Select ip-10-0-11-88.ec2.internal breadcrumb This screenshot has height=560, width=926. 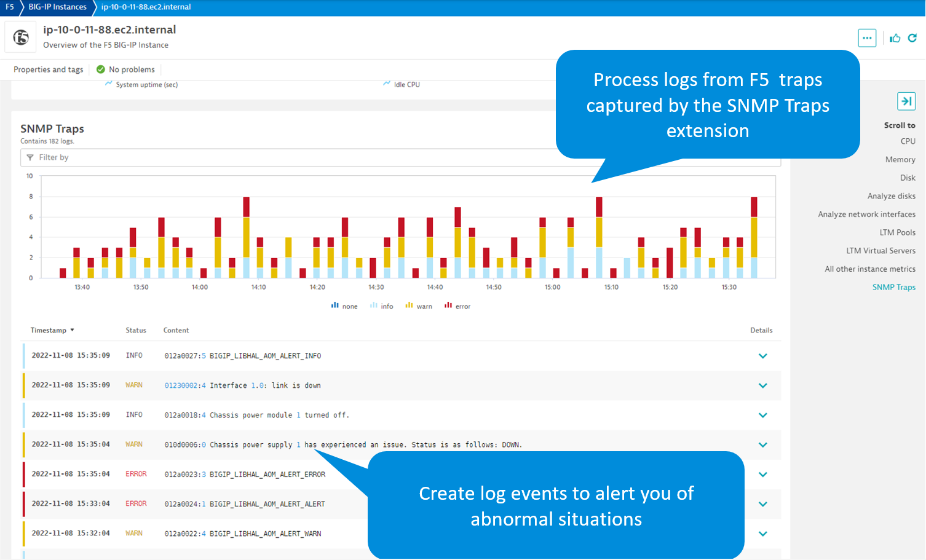[146, 7]
